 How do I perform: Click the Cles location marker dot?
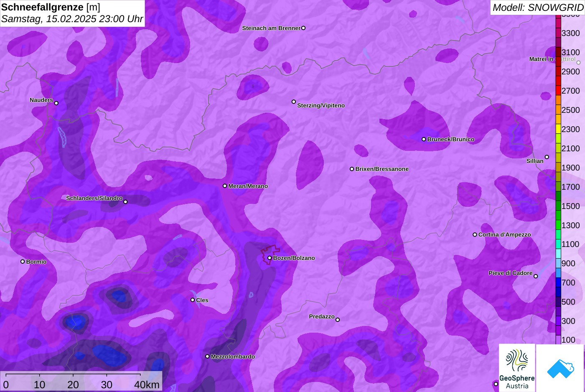[x=193, y=300]
